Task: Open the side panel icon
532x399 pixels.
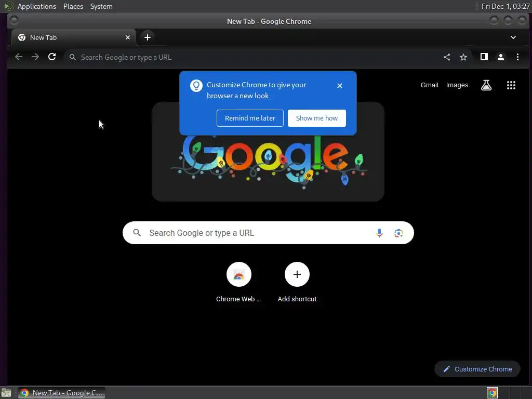Action: 484,57
